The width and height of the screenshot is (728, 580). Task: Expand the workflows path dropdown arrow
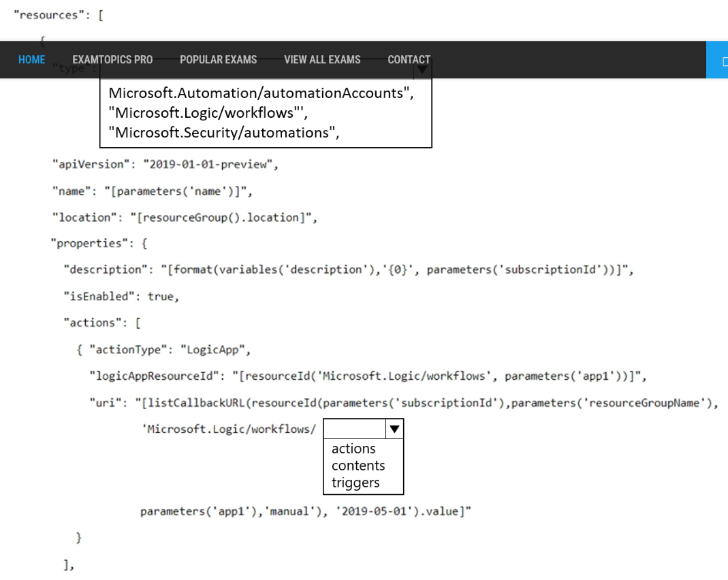394,429
